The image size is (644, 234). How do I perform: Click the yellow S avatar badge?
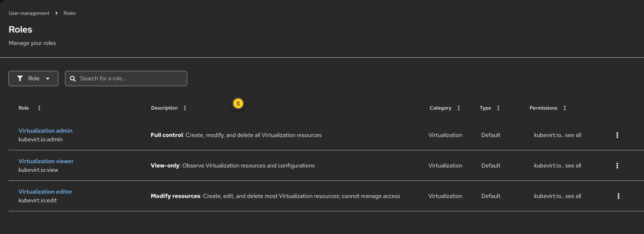238,104
